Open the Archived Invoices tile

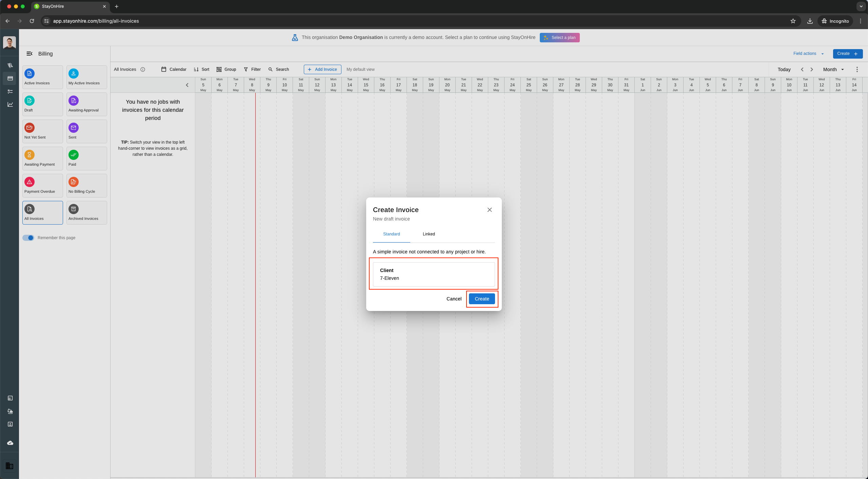click(86, 213)
